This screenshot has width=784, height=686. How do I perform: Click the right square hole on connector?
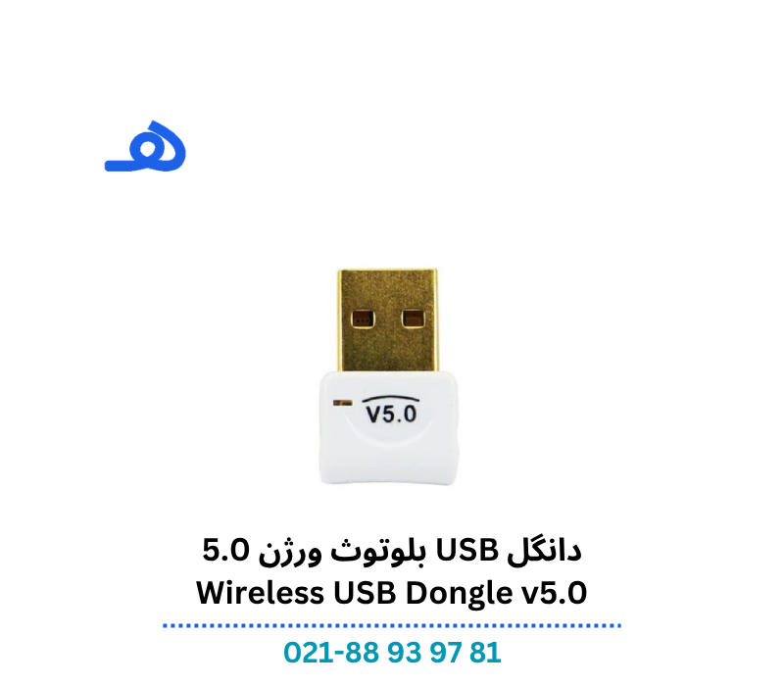[x=414, y=318]
